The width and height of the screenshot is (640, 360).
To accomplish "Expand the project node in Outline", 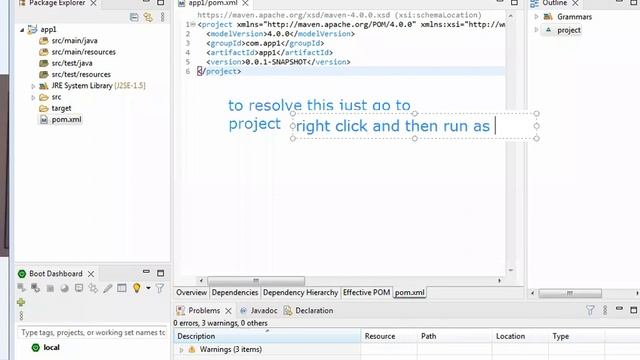I will click(x=536, y=30).
